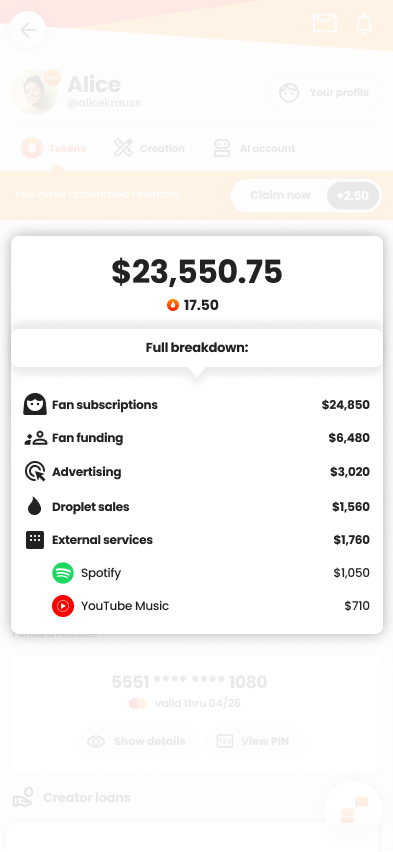Click the Droplet sales drop icon
Image resolution: width=393 pixels, height=852 pixels.
click(x=35, y=506)
